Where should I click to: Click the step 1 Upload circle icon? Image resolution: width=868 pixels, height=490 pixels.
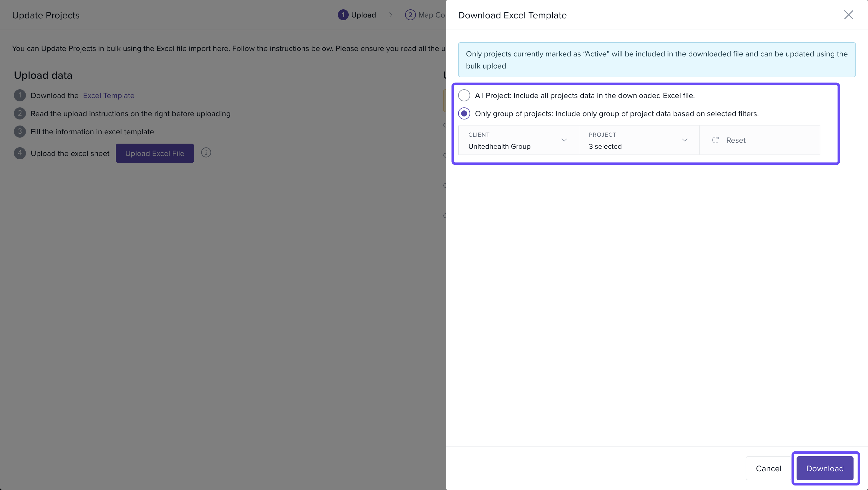[343, 15]
